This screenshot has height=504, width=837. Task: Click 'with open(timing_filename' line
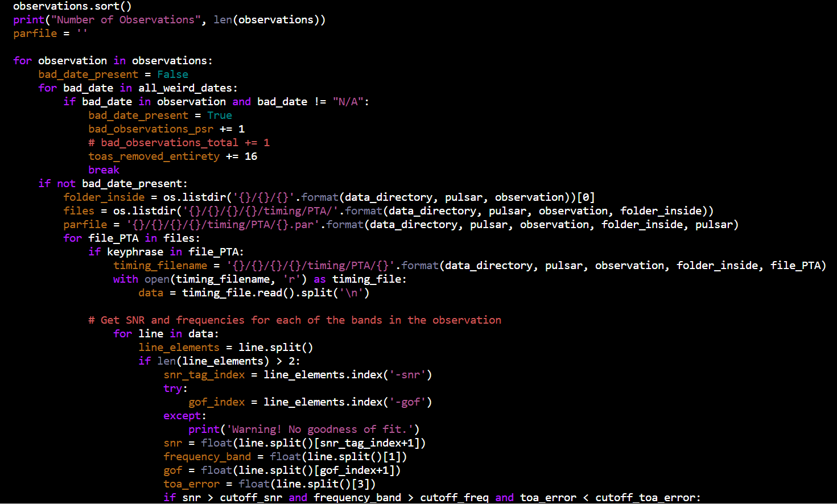point(260,279)
